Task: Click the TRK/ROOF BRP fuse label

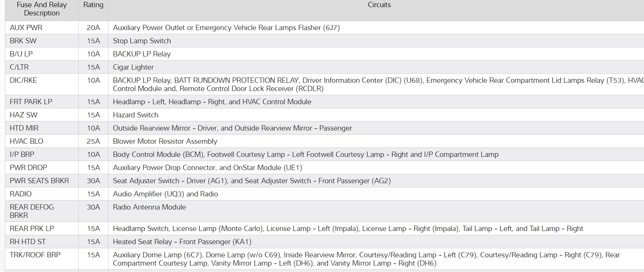Action: pyautogui.click(x=35, y=255)
